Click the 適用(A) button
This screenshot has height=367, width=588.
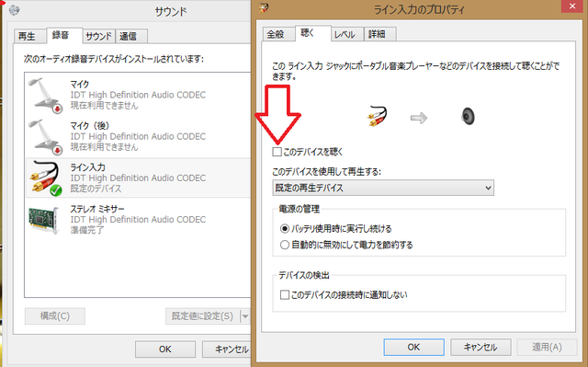click(x=547, y=347)
